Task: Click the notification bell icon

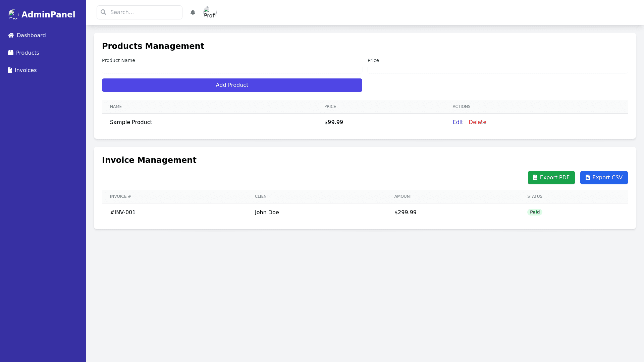Action: point(193,12)
